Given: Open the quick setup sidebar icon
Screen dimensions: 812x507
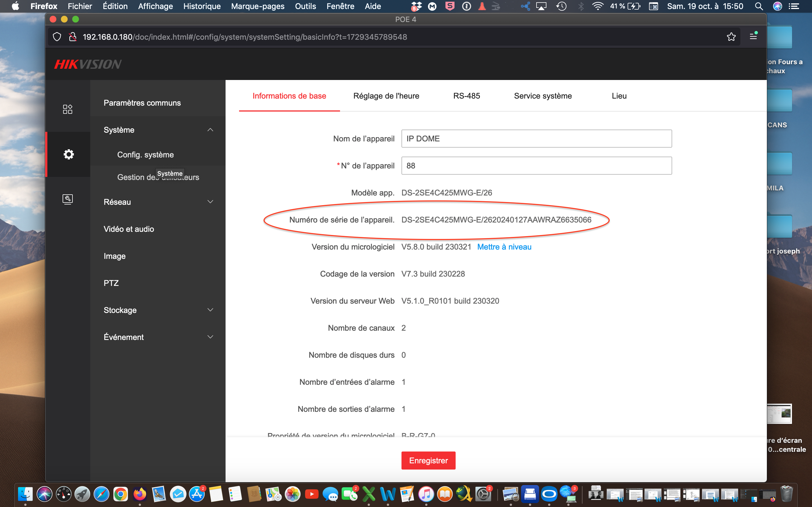Looking at the screenshot, I should [67, 109].
